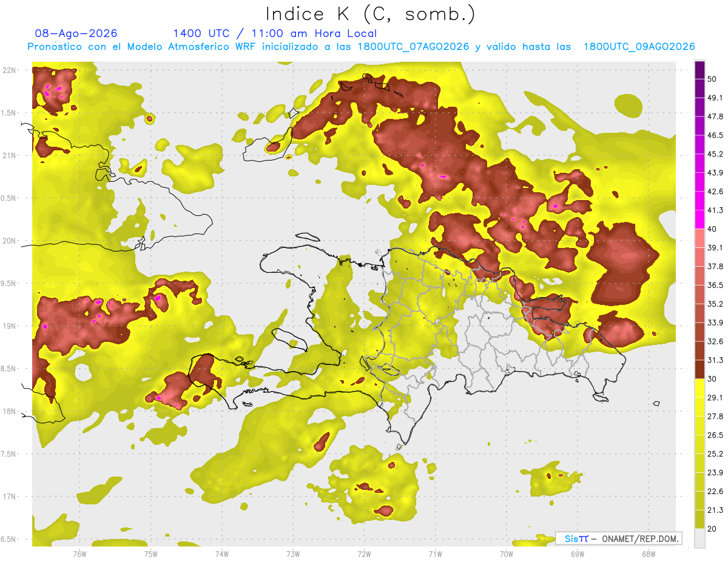Click the '17N' latitude label

tap(10, 497)
